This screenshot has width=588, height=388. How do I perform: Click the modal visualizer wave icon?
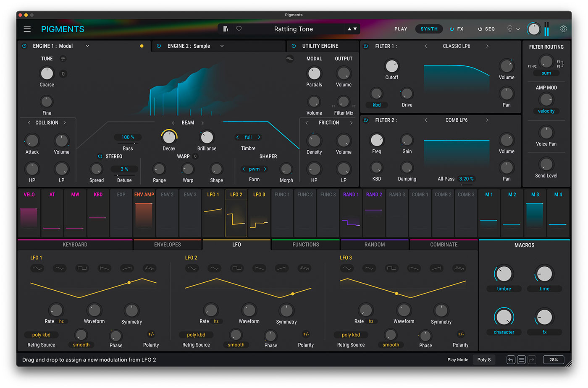290,59
